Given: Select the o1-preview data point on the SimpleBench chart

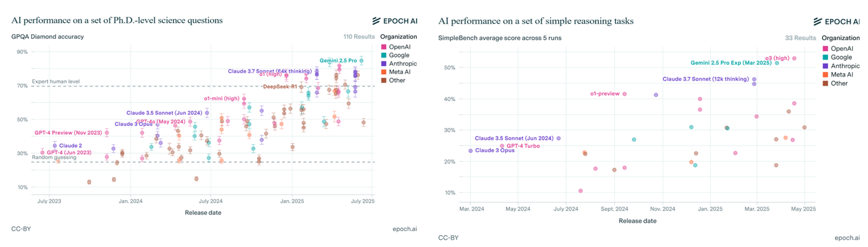Looking at the screenshot, I should (625, 94).
